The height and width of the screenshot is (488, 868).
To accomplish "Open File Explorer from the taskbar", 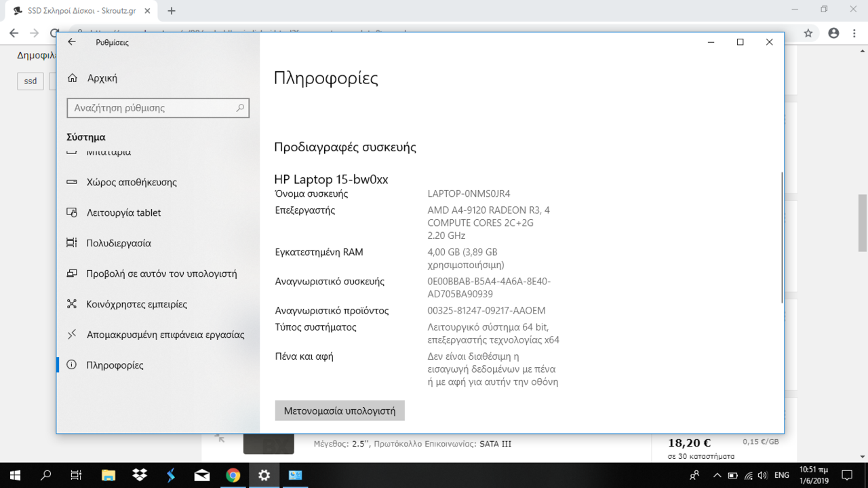I will pyautogui.click(x=108, y=475).
